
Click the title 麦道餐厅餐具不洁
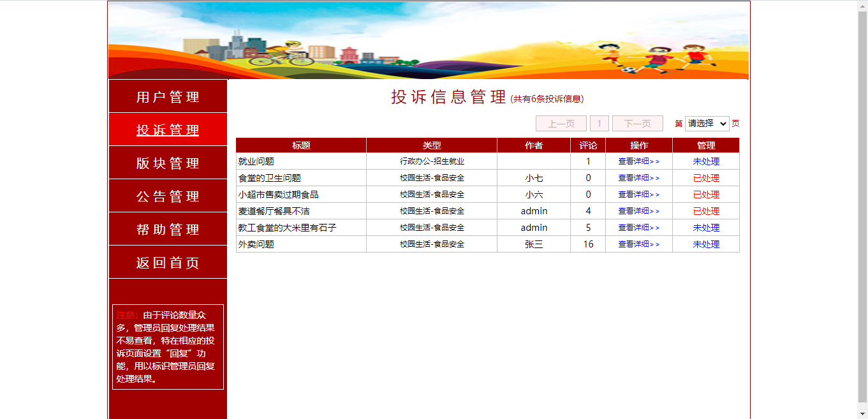pos(274,211)
